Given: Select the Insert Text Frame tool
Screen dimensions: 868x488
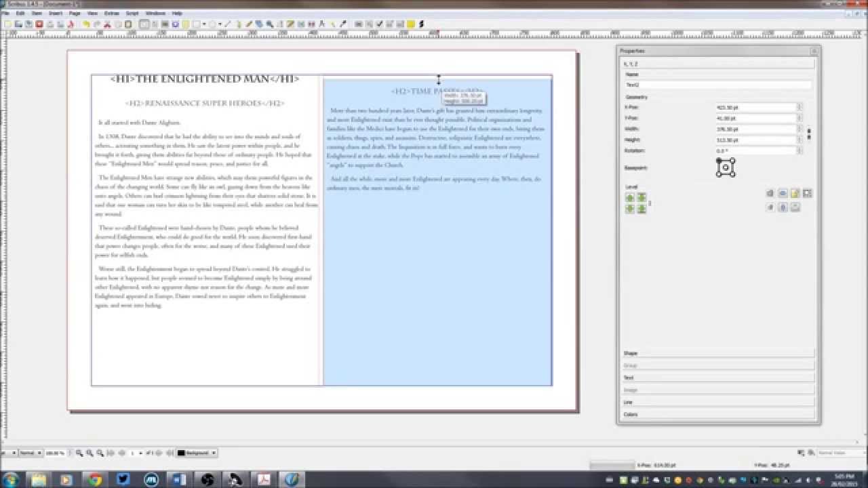Looking at the screenshot, I should coord(154,24).
